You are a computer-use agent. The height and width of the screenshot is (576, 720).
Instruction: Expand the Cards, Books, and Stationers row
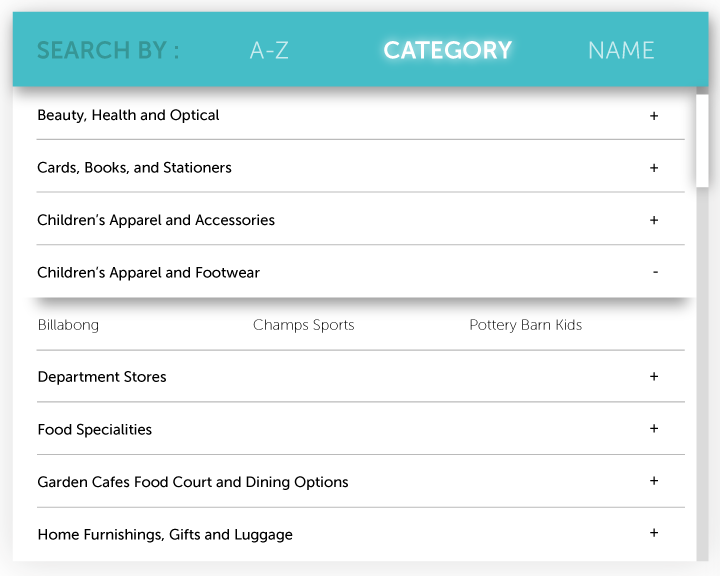click(360, 167)
